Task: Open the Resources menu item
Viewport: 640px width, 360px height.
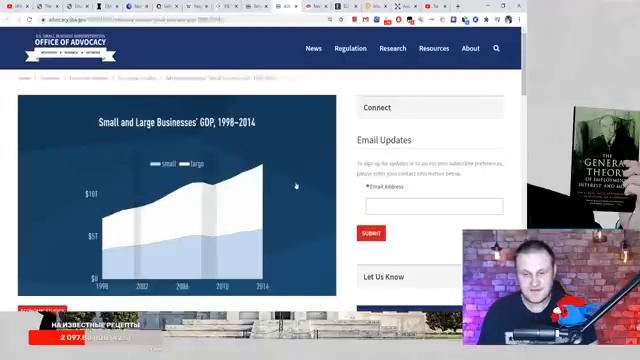Action: tap(434, 49)
